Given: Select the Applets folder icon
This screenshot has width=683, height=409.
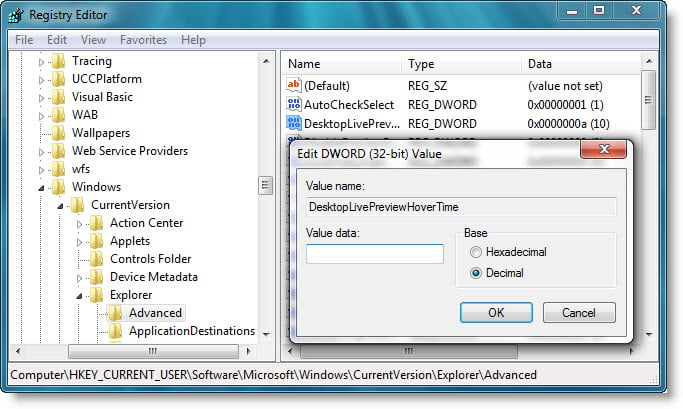Looking at the screenshot, I should point(96,241).
